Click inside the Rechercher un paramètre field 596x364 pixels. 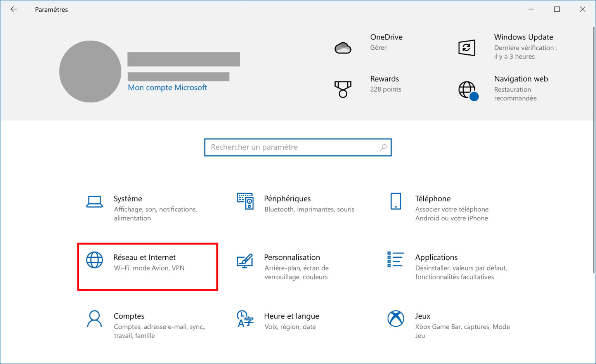pyautogui.click(x=287, y=147)
